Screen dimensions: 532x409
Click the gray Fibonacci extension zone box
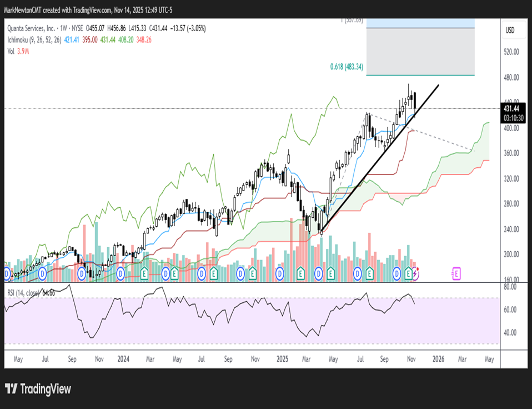click(420, 51)
